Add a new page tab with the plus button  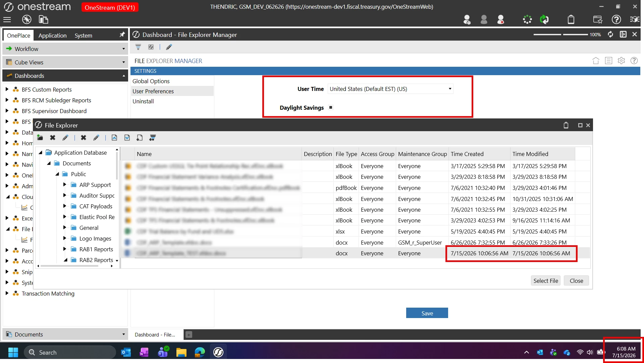point(189,335)
